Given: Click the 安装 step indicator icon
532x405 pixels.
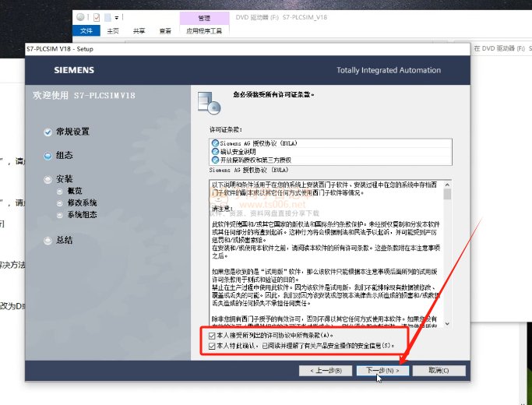Looking at the screenshot, I should pyautogui.click(x=48, y=179).
